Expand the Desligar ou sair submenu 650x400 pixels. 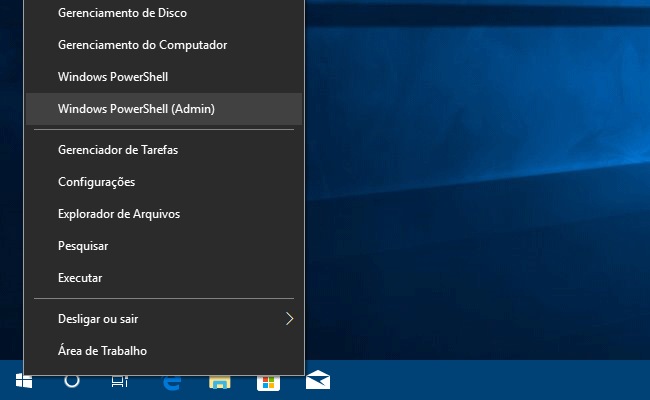pos(164,319)
